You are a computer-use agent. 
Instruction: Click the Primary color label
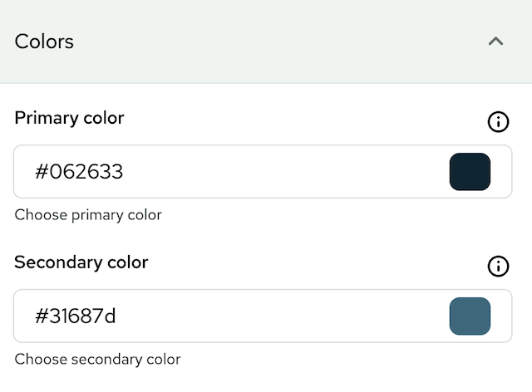69,118
